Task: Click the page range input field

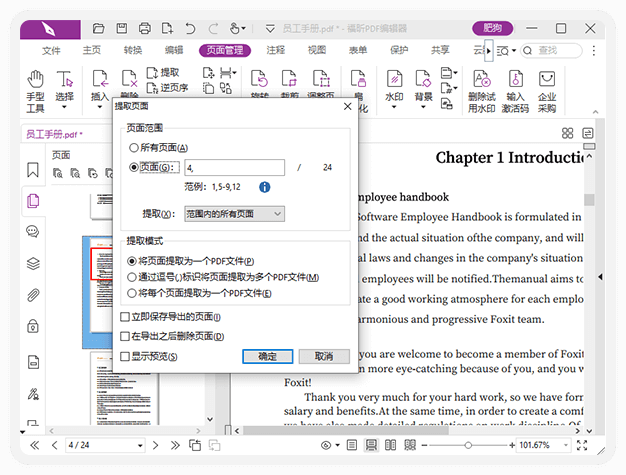Action: pos(234,168)
